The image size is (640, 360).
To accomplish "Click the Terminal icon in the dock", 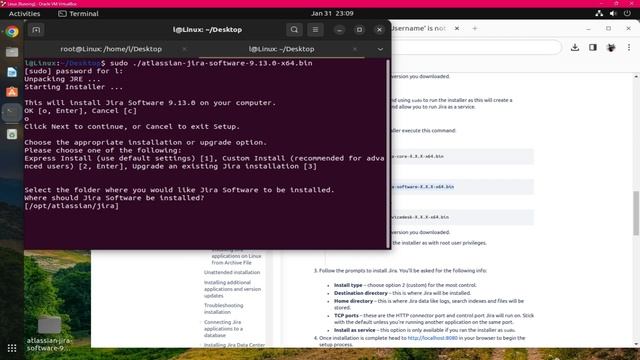I will 12,112.
